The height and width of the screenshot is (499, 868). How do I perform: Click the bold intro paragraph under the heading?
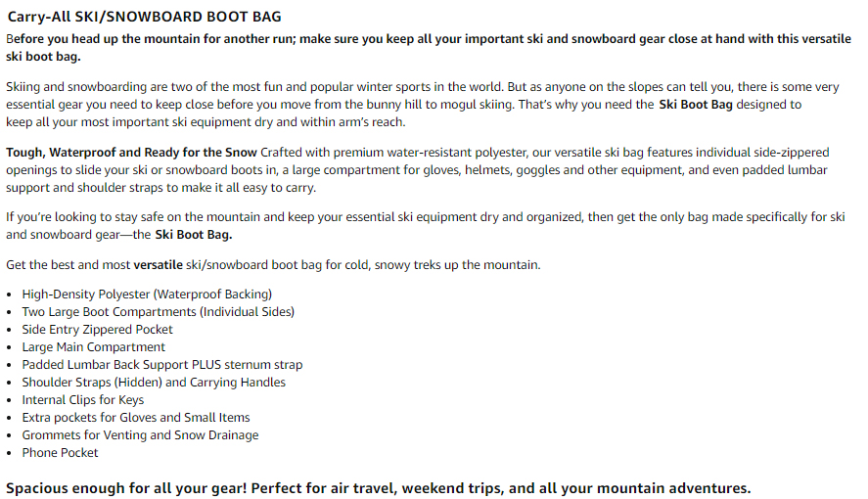tap(429, 48)
